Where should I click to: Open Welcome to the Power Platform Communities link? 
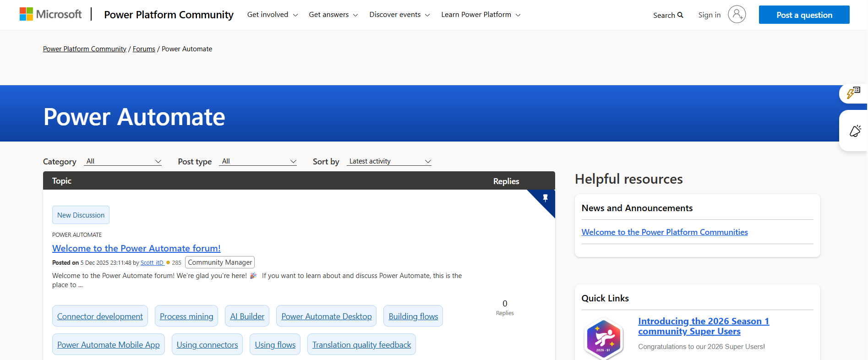665,232
